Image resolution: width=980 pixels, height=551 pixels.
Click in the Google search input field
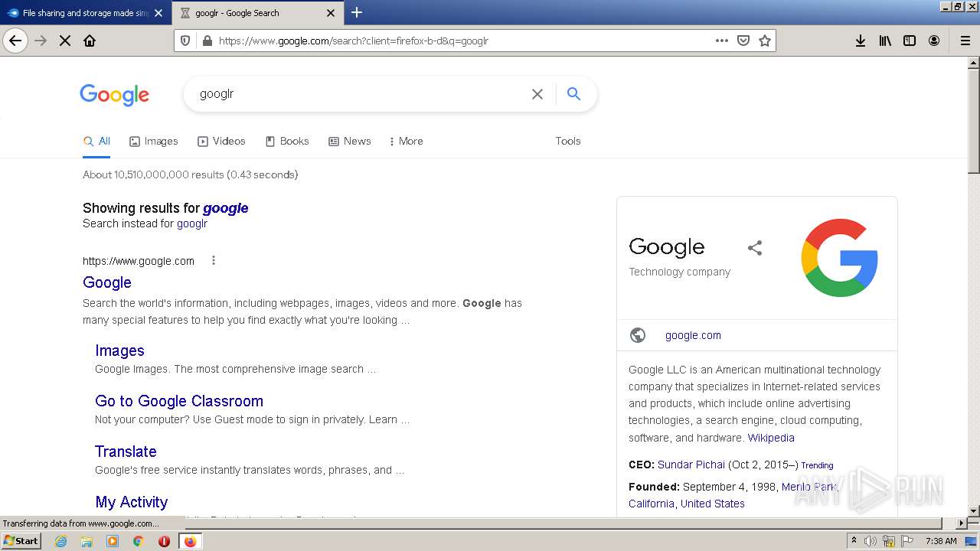[x=360, y=94]
